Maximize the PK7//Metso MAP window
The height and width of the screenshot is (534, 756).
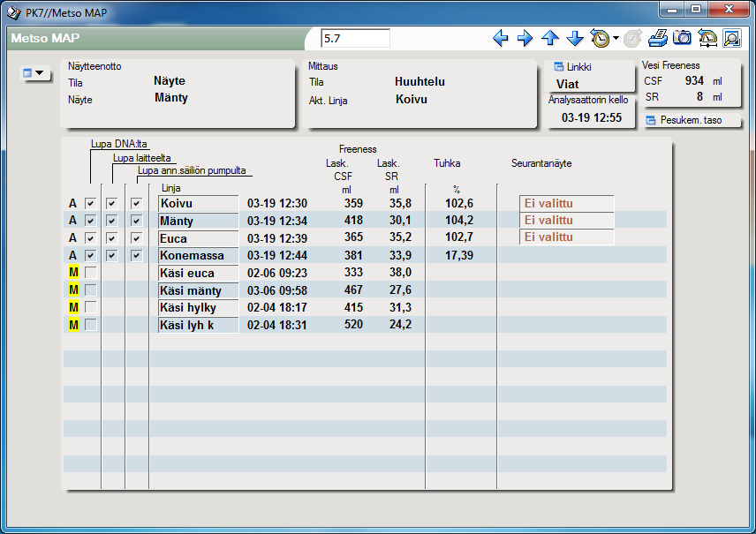coord(696,9)
